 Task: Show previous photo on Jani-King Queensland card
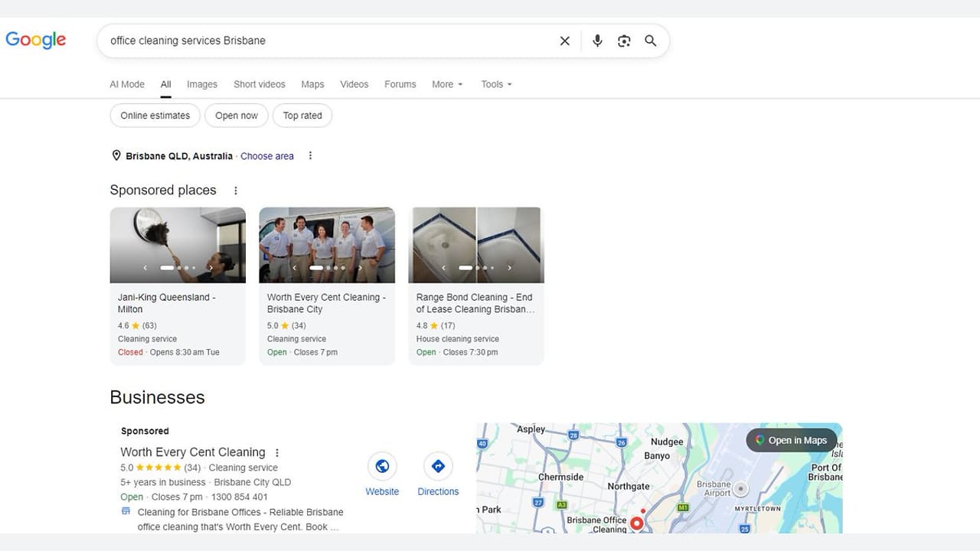click(145, 268)
